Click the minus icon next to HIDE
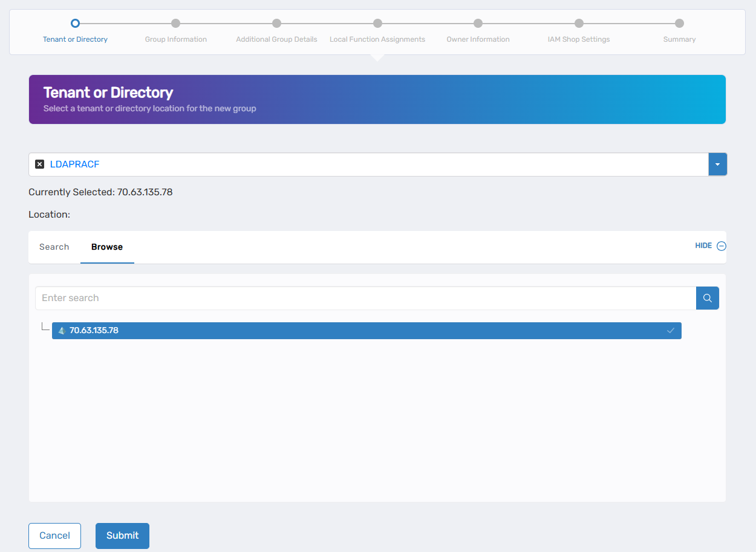756x552 pixels. [721, 245]
